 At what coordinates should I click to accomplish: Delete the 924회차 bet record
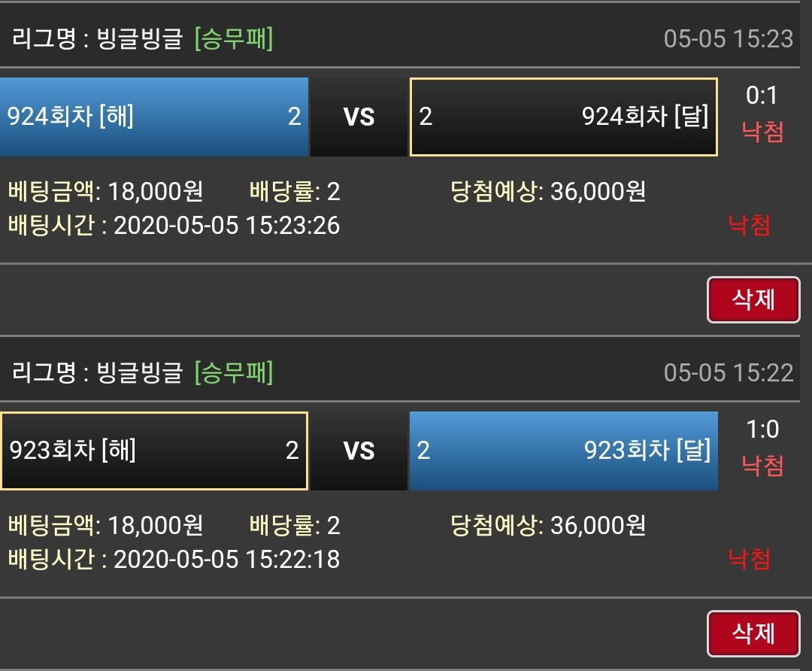tap(753, 300)
